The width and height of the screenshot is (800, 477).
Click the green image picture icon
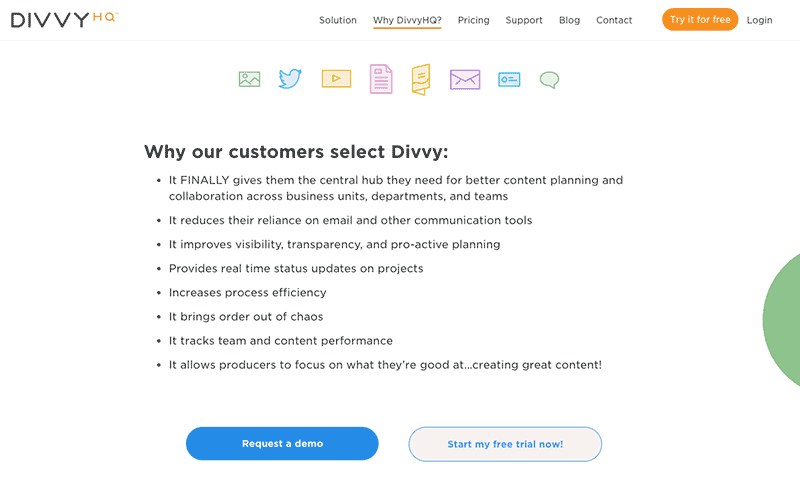tap(249, 79)
